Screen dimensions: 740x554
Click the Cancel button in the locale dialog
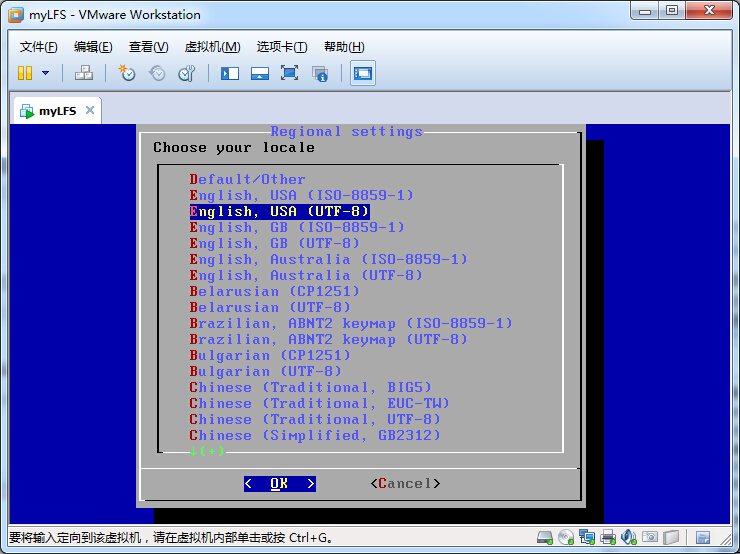405,484
